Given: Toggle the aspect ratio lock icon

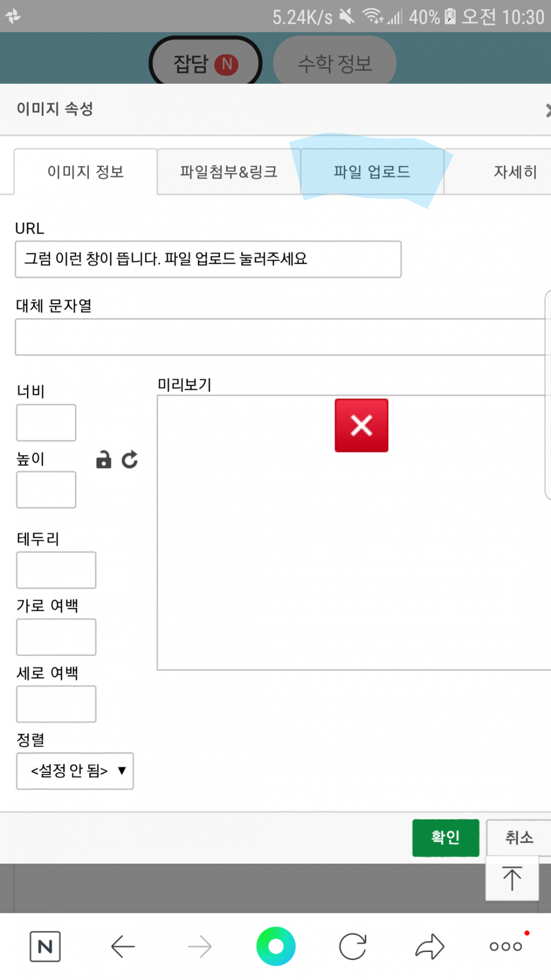Looking at the screenshot, I should pyautogui.click(x=104, y=459).
